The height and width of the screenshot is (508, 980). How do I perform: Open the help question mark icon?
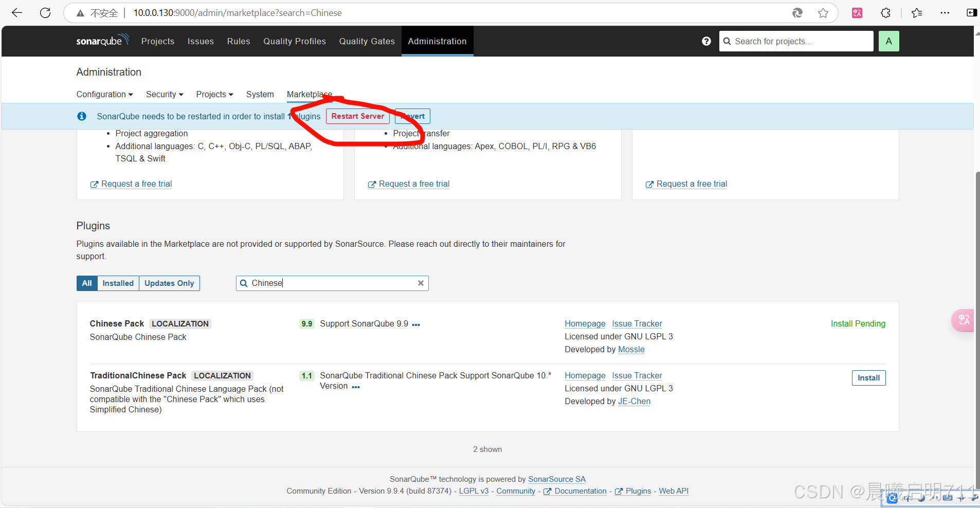coord(706,41)
